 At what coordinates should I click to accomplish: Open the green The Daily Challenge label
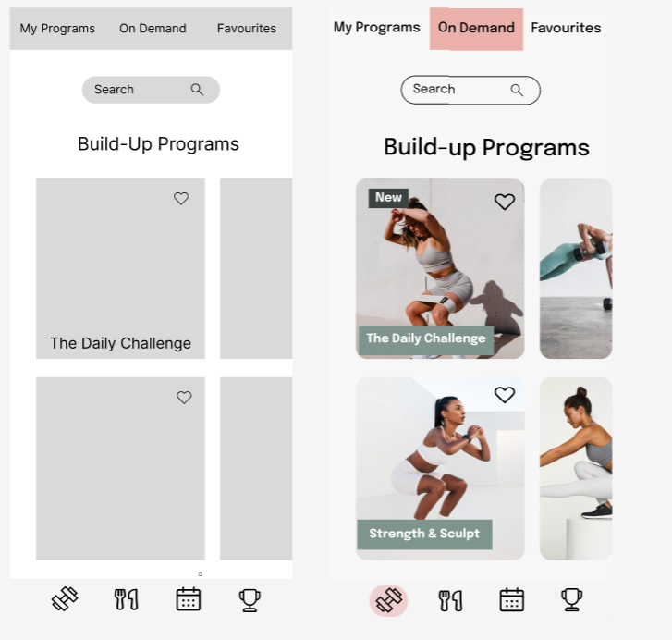click(426, 339)
